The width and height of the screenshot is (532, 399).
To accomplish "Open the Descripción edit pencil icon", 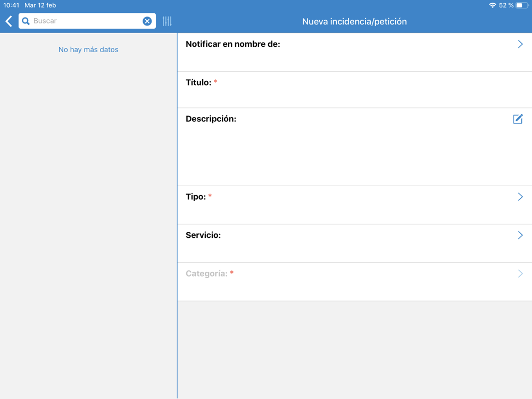I will 518,119.
